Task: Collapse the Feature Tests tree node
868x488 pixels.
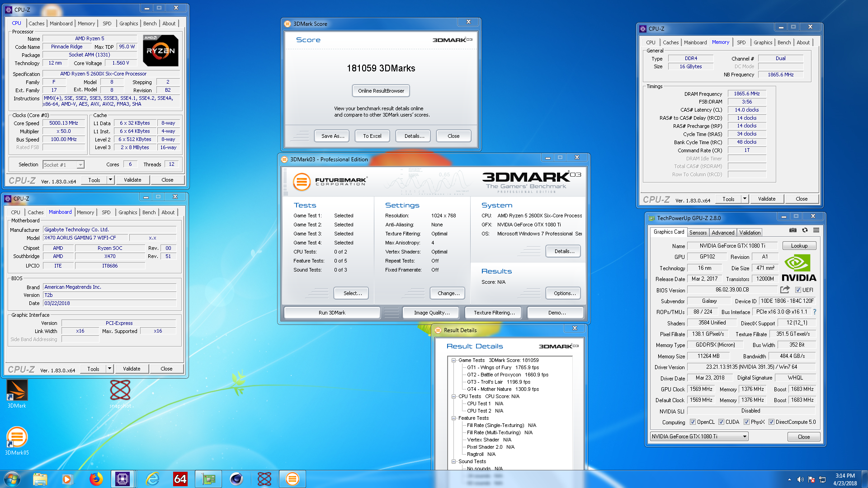Action: click(453, 418)
